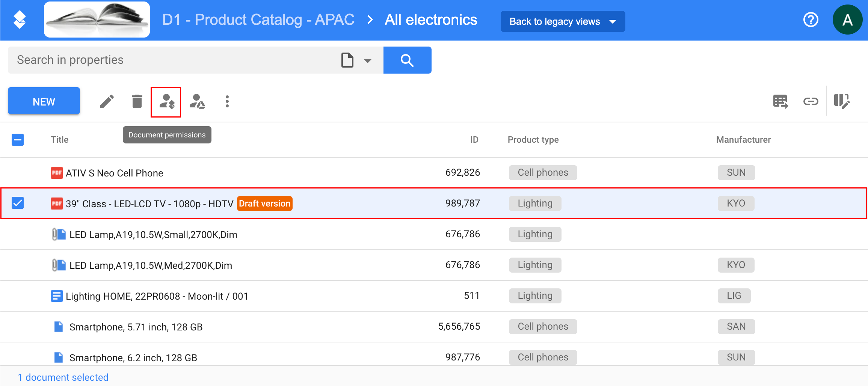This screenshot has width=868, height=386.
Task: Open Google Drive permissions person icon
Action: pyautogui.click(x=197, y=101)
